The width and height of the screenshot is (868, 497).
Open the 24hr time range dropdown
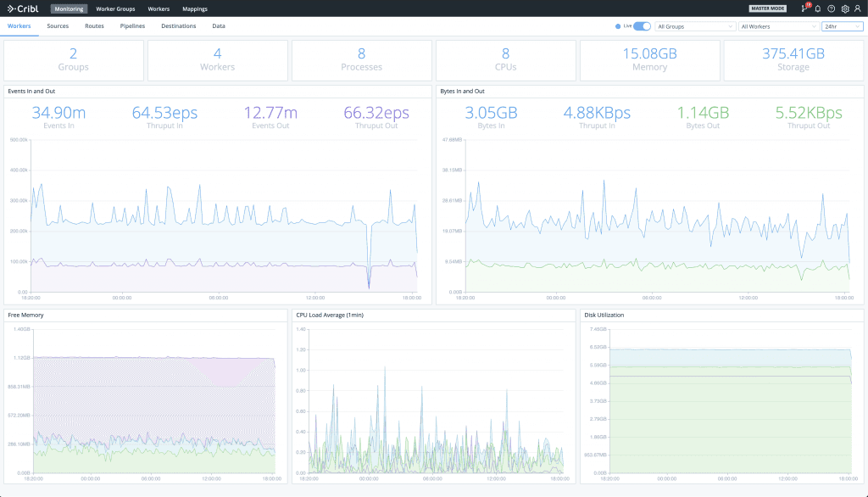tap(842, 26)
